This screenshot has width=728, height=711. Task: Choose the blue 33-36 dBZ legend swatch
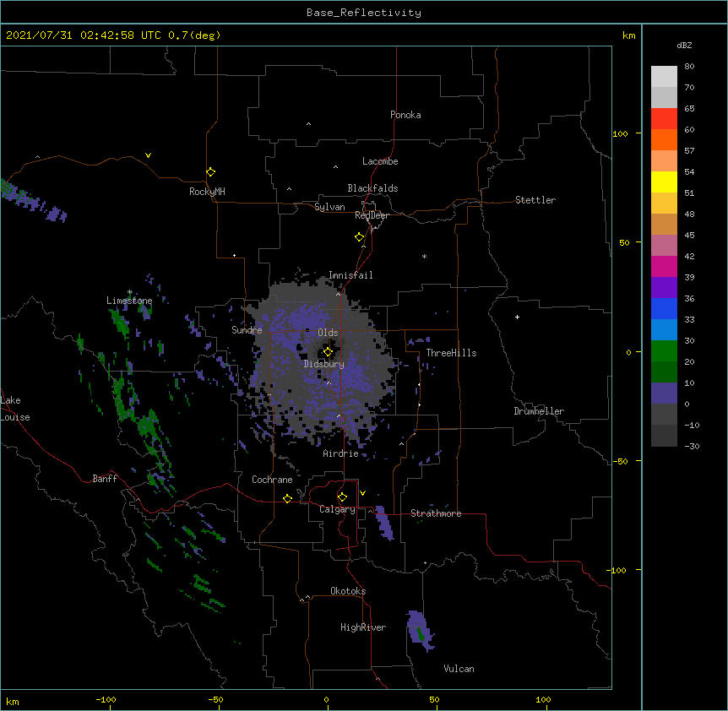(x=664, y=308)
